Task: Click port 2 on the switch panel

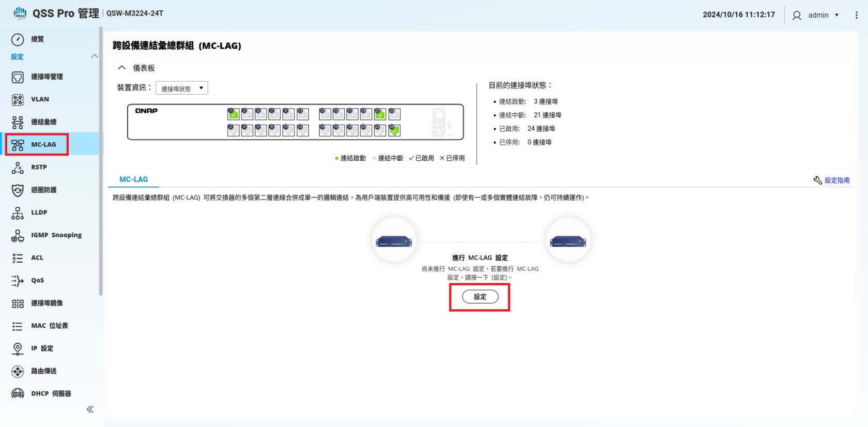Action: click(x=234, y=130)
